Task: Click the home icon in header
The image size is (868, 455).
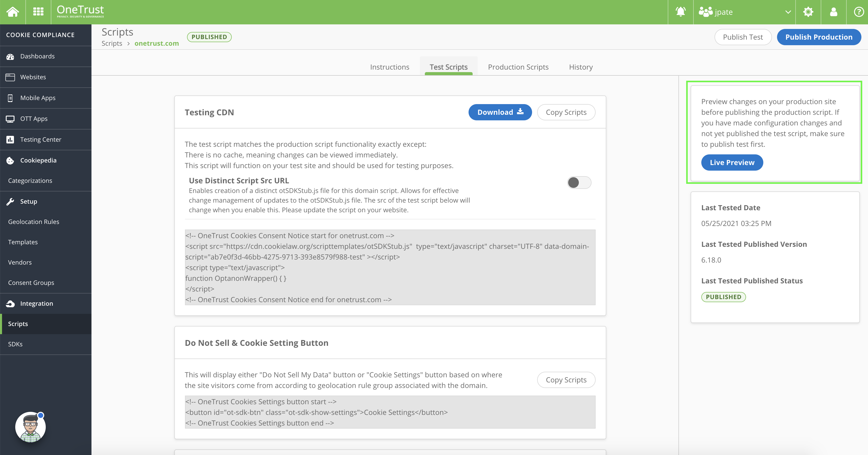Action: coord(12,12)
